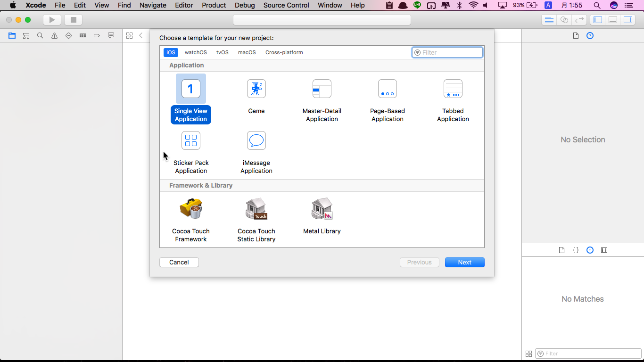Show the Issue navigator warning icon
This screenshot has width=644, height=362.
click(54, 35)
